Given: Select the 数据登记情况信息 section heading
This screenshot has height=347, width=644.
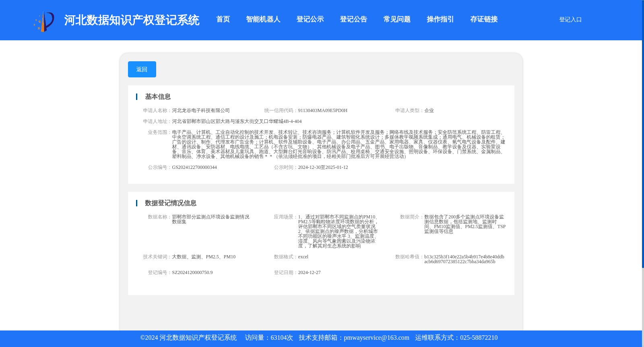Looking at the screenshot, I should pos(171,203).
